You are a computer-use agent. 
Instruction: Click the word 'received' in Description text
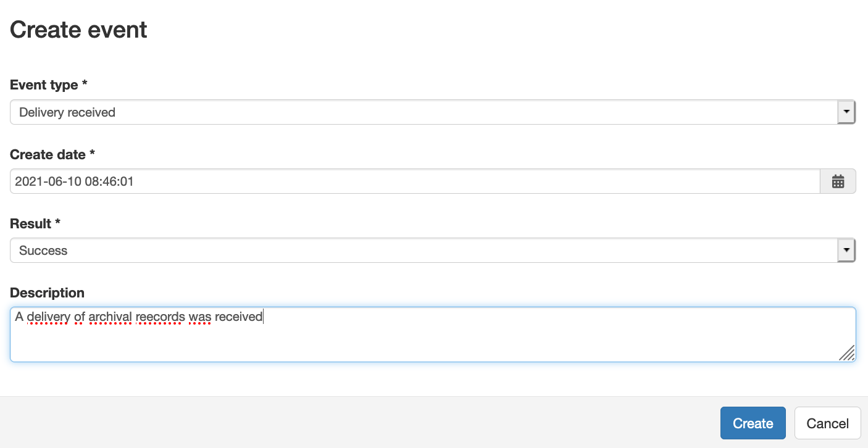click(239, 317)
